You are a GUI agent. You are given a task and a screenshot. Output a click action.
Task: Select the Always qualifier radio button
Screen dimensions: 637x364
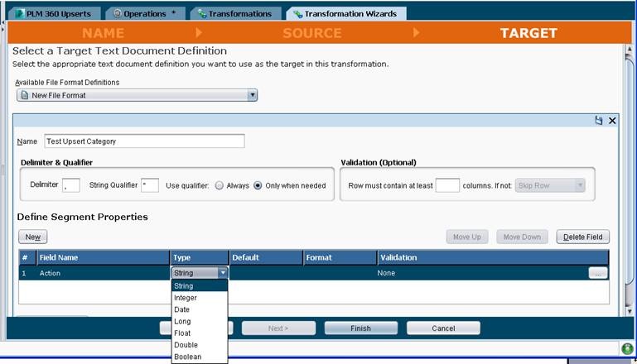tap(220, 186)
